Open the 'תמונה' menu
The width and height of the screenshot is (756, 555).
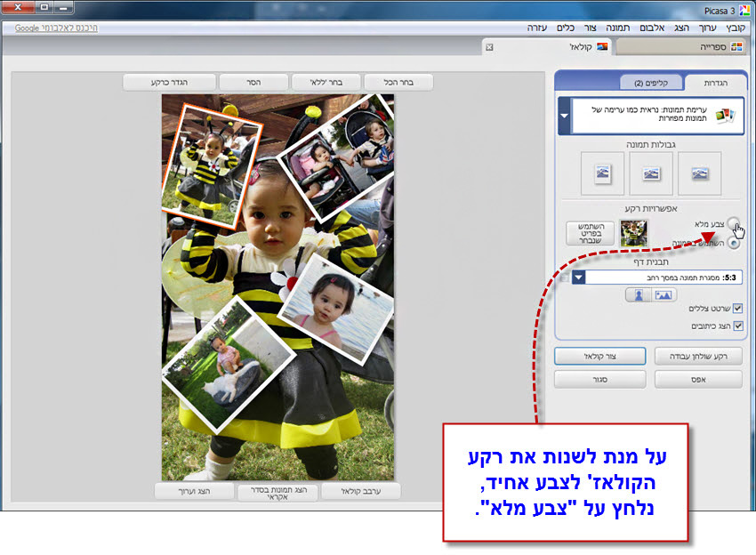pyautogui.click(x=617, y=28)
